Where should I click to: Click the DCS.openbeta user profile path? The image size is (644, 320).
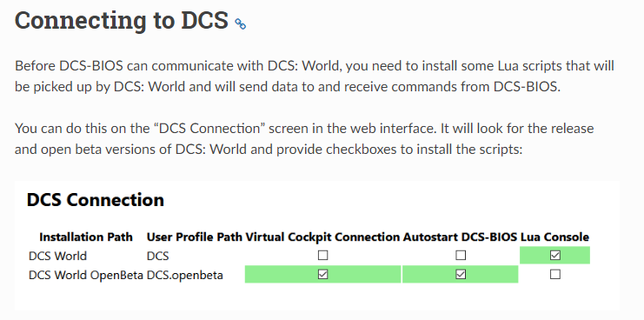tap(185, 275)
